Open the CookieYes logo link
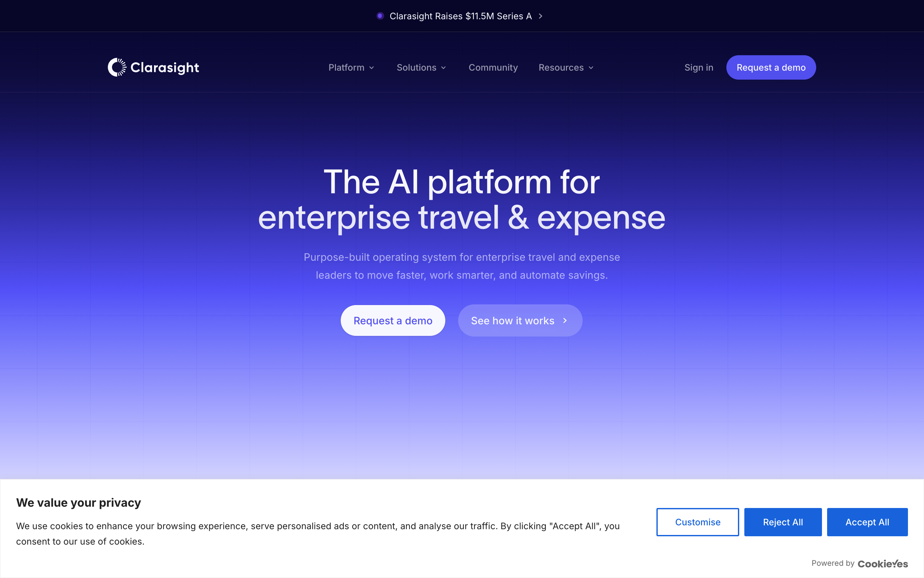This screenshot has height=578, width=924. click(883, 564)
